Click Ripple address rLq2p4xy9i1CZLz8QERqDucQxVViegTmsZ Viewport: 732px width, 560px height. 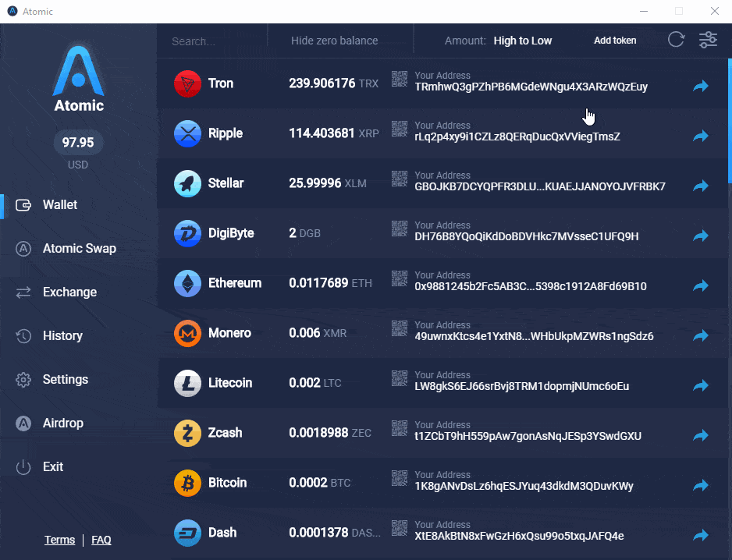pyautogui.click(x=517, y=136)
